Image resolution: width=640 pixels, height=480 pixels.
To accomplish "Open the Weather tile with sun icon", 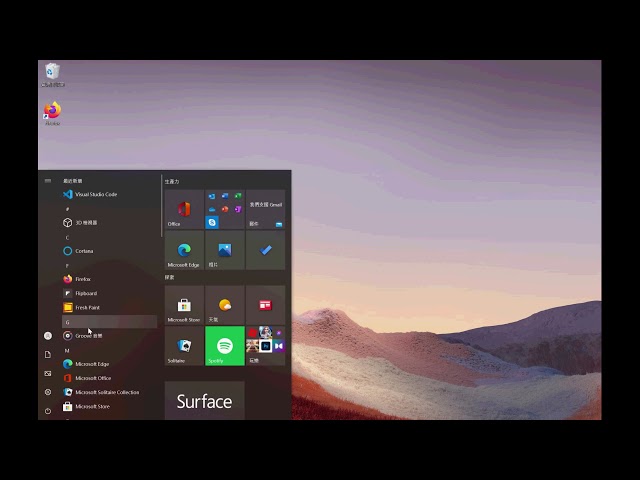I will (224, 305).
